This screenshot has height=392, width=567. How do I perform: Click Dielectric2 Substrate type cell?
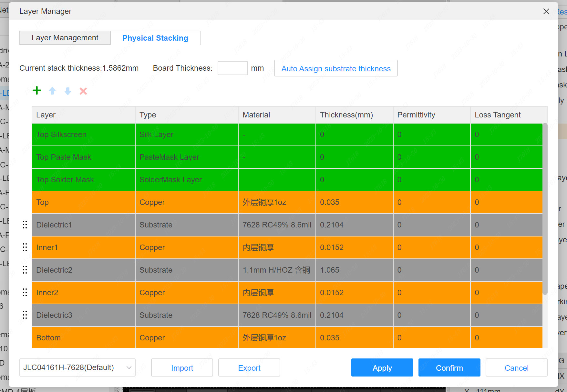[187, 270]
